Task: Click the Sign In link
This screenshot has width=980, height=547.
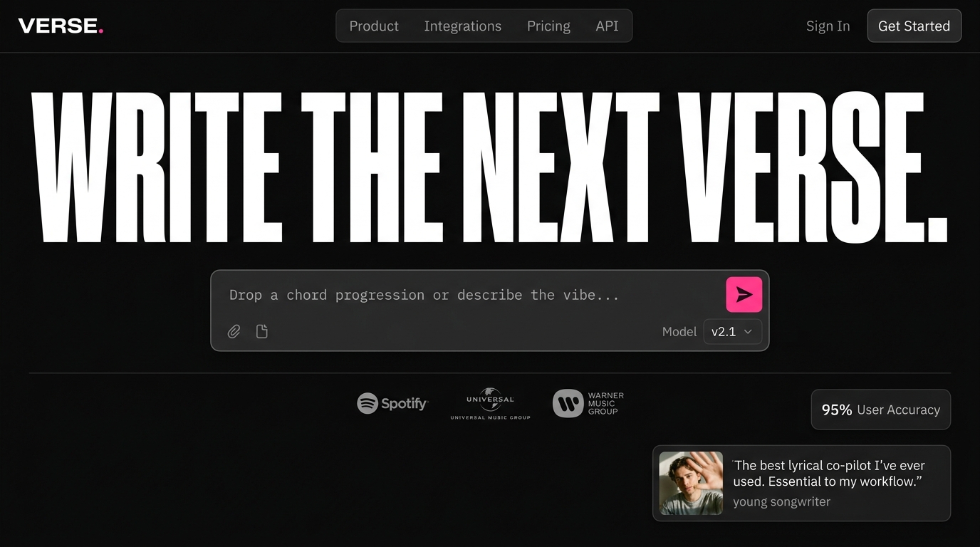Action: [828, 26]
